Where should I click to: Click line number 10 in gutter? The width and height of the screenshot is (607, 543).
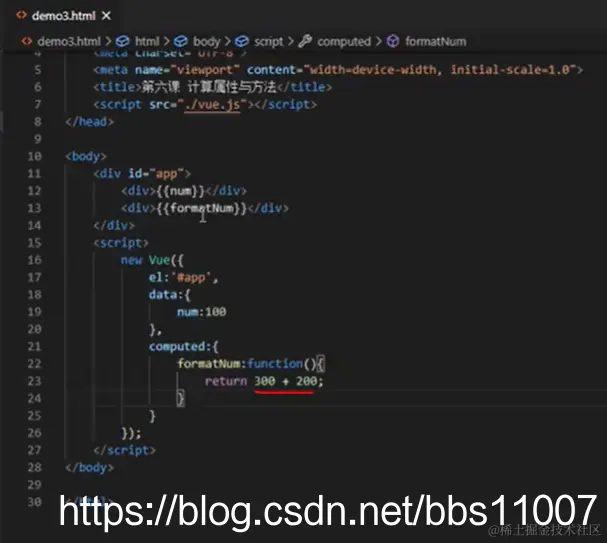[34, 156]
